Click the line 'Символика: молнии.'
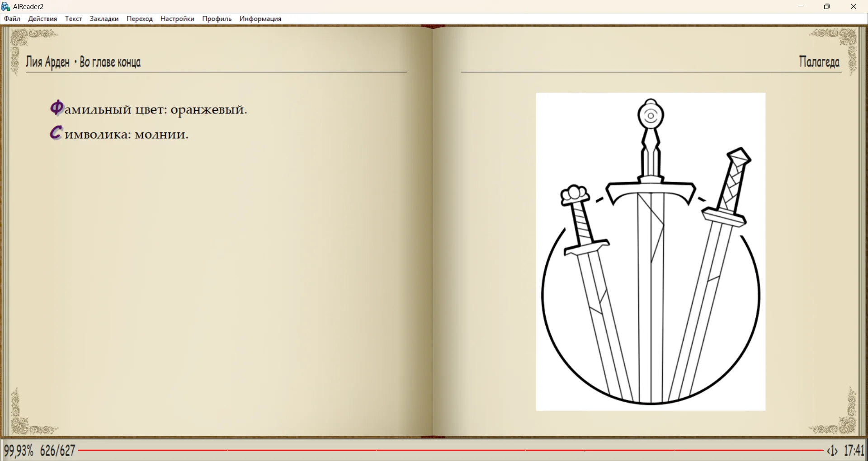Image resolution: width=868 pixels, height=461 pixels. [119, 133]
